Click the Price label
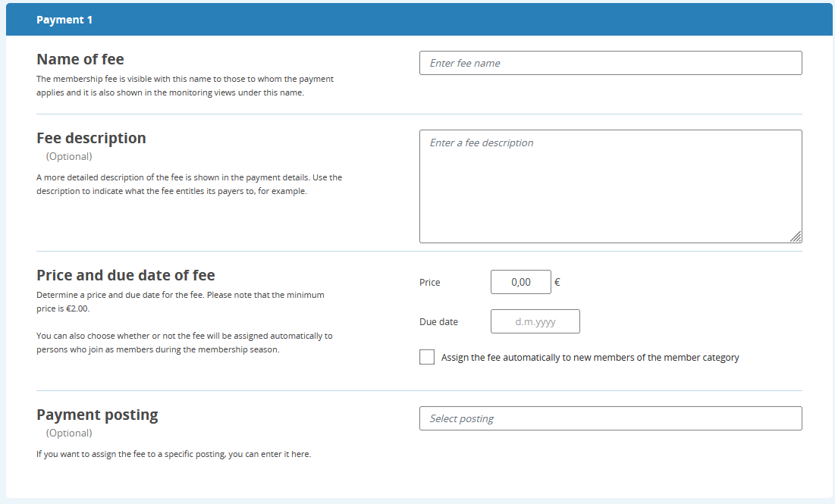Screen dimensions: 835x504 pos(430,282)
